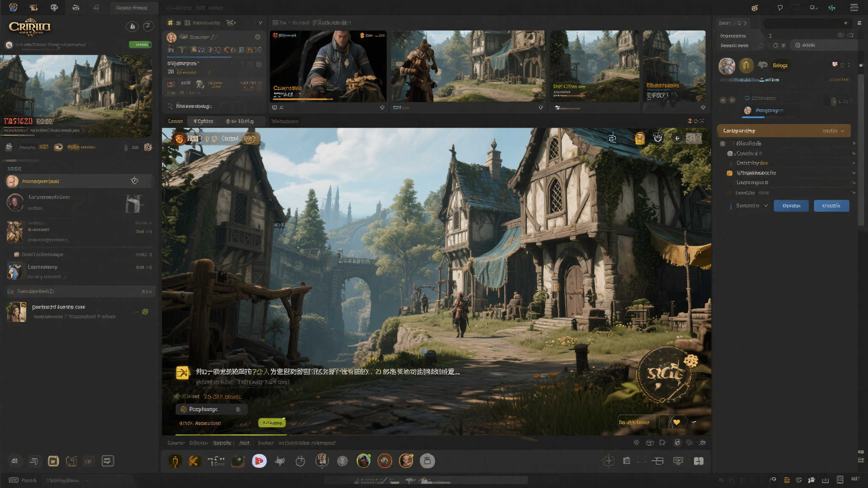Expand the brown category header dropdown

click(x=842, y=131)
